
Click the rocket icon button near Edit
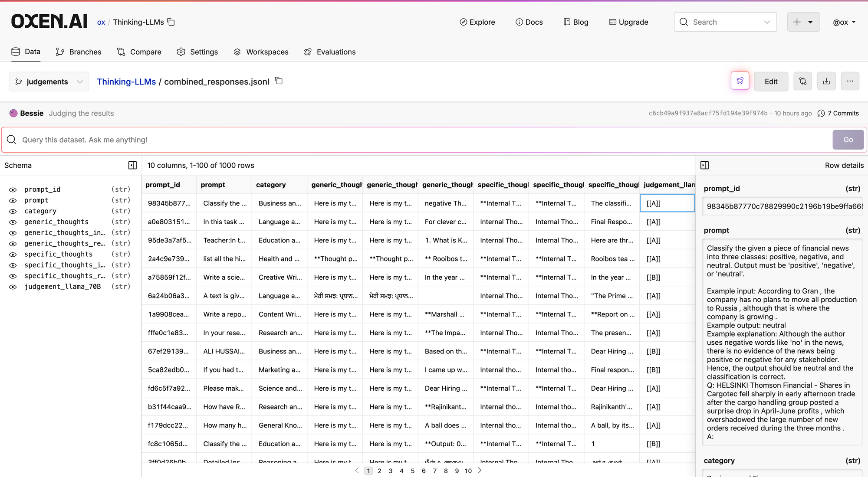point(740,81)
